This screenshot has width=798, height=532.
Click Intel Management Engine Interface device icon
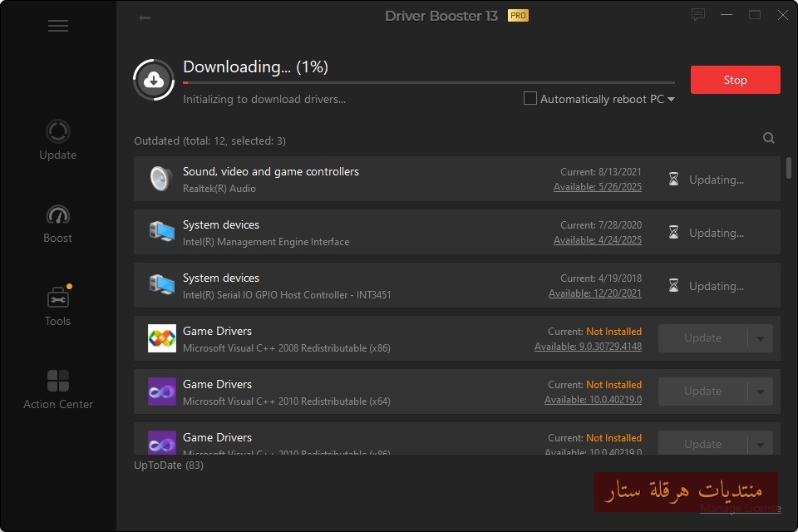pyautogui.click(x=162, y=232)
